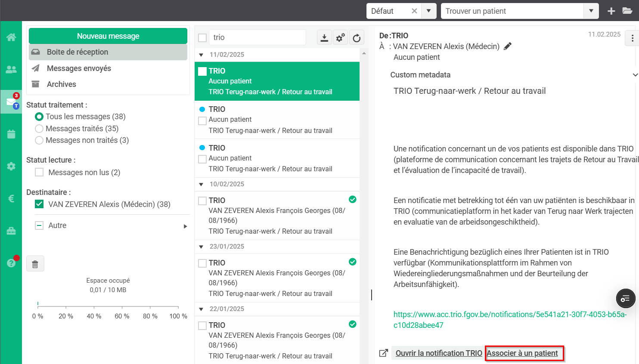Click the plus icon in top bar
The width and height of the screenshot is (639, 364).
(611, 11)
